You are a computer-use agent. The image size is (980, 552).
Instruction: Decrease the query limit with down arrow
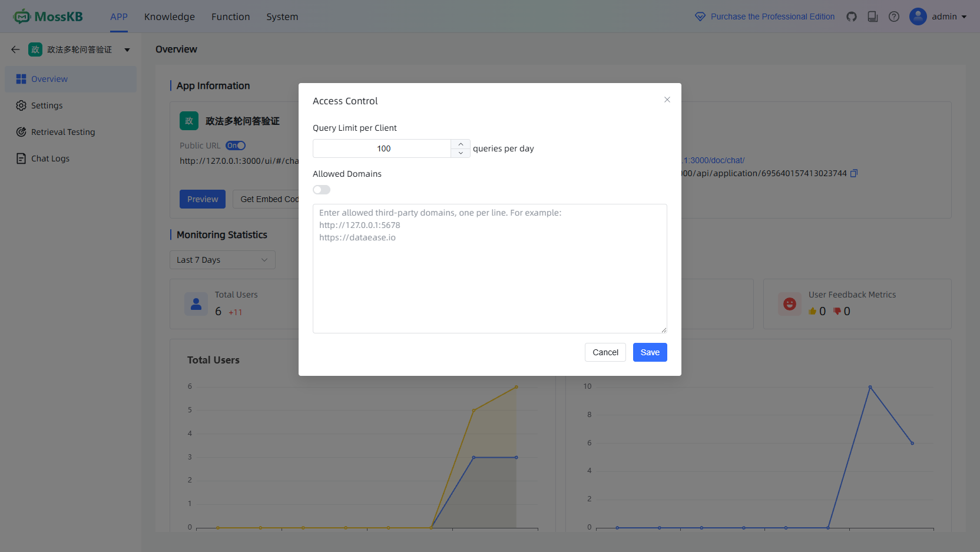(461, 153)
